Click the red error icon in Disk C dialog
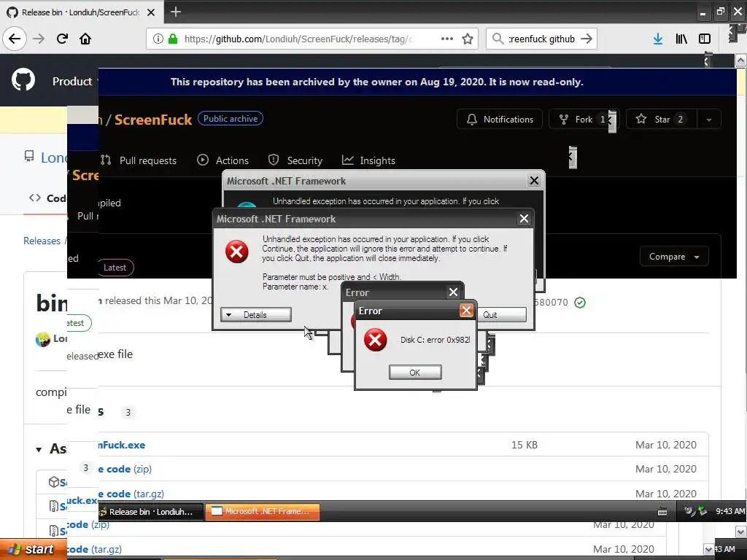The image size is (747, 560). tap(376, 340)
